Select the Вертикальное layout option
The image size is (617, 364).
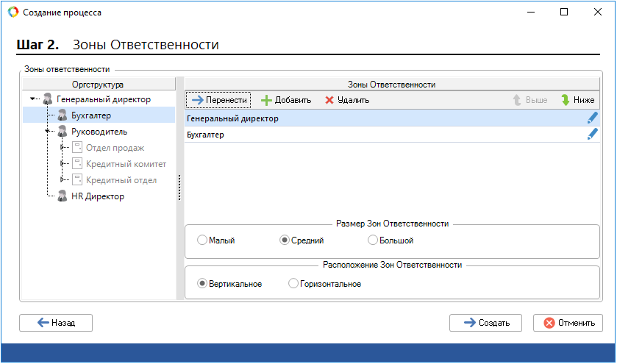(202, 284)
